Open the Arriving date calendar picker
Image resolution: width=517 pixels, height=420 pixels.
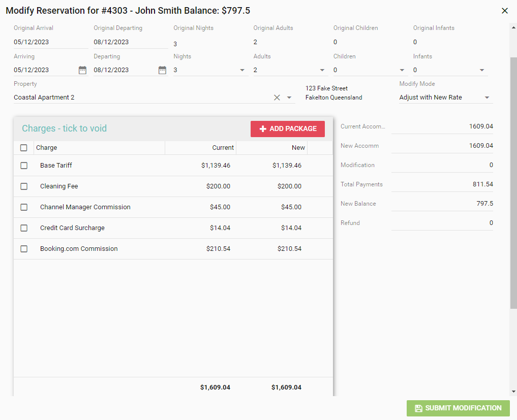tap(82, 70)
